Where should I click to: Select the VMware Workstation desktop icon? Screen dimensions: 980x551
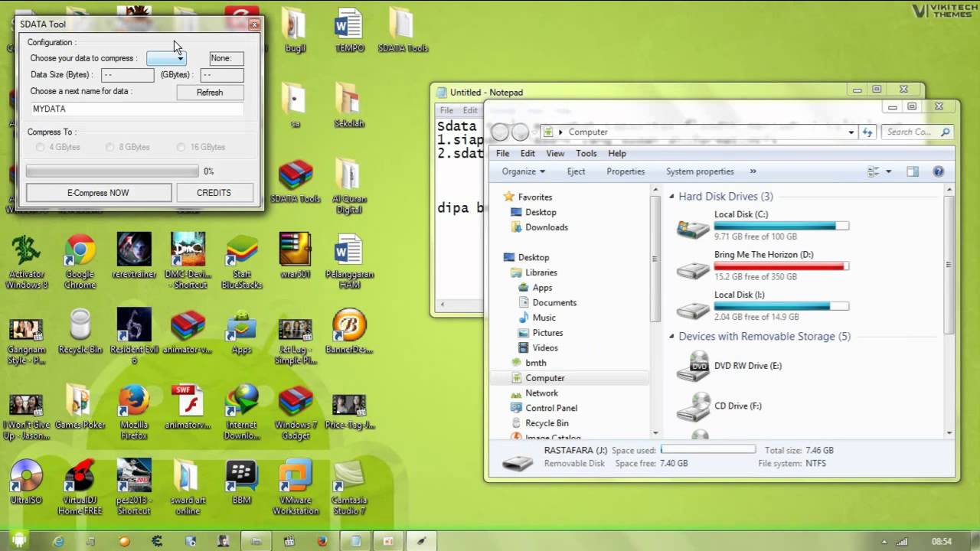pyautogui.click(x=296, y=486)
